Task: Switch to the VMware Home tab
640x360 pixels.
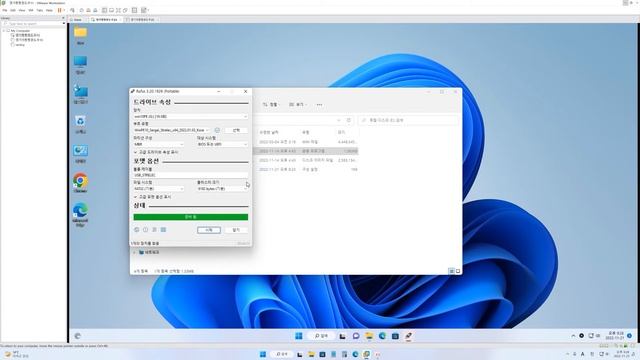Action: click(77, 20)
